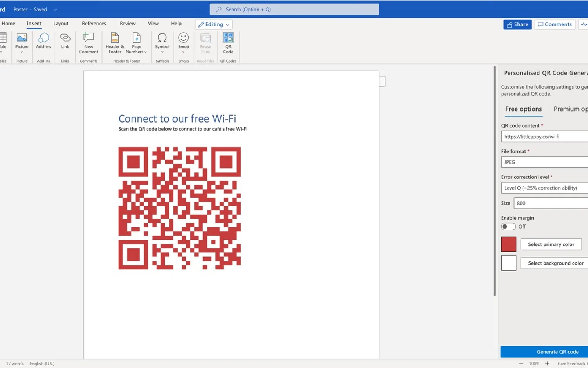Click the zoom in plus icon
The image size is (588, 368).
(x=547, y=364)
